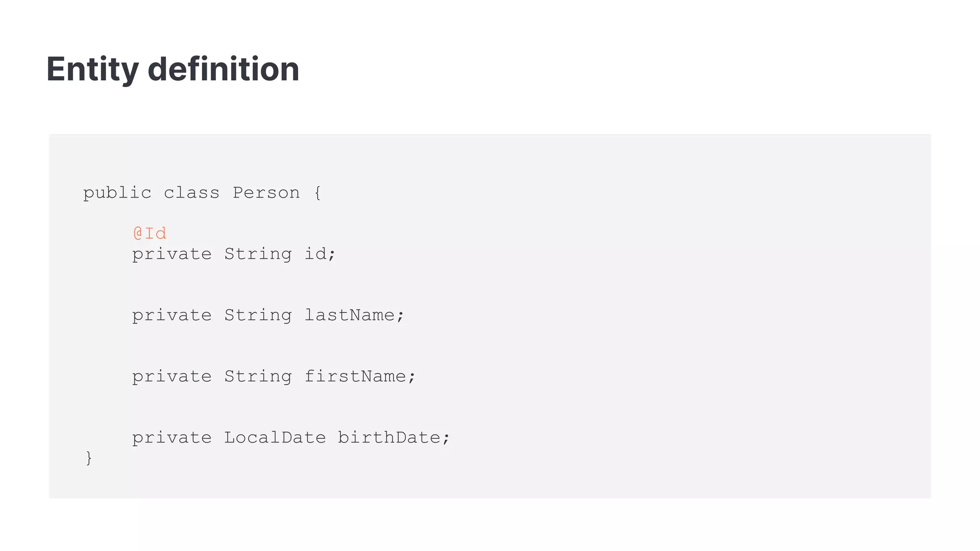Viewport: 980px width, 551px height.
Task: Click the class name "Person"
Action: click(266, 193)
